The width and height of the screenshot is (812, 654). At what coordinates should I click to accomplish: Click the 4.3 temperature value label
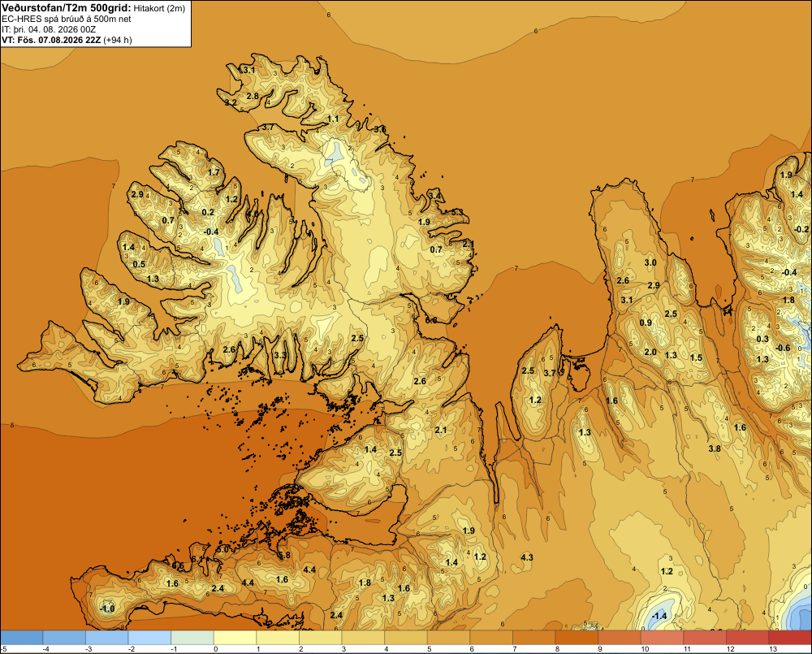[x=527, y=557]
